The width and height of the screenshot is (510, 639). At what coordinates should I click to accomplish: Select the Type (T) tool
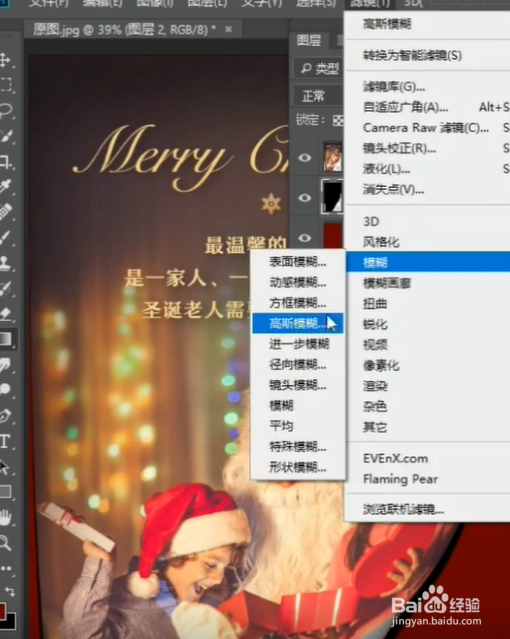tap(5, 441)
